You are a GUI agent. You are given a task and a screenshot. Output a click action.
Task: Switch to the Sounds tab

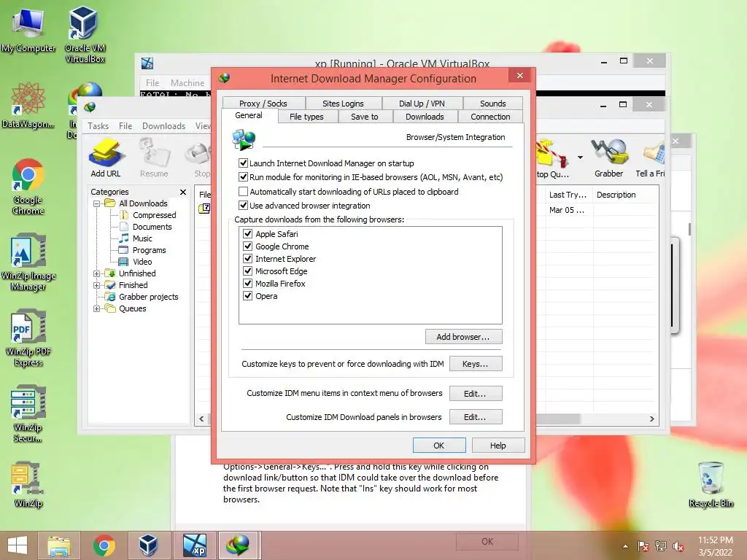(x=492, y=104)
